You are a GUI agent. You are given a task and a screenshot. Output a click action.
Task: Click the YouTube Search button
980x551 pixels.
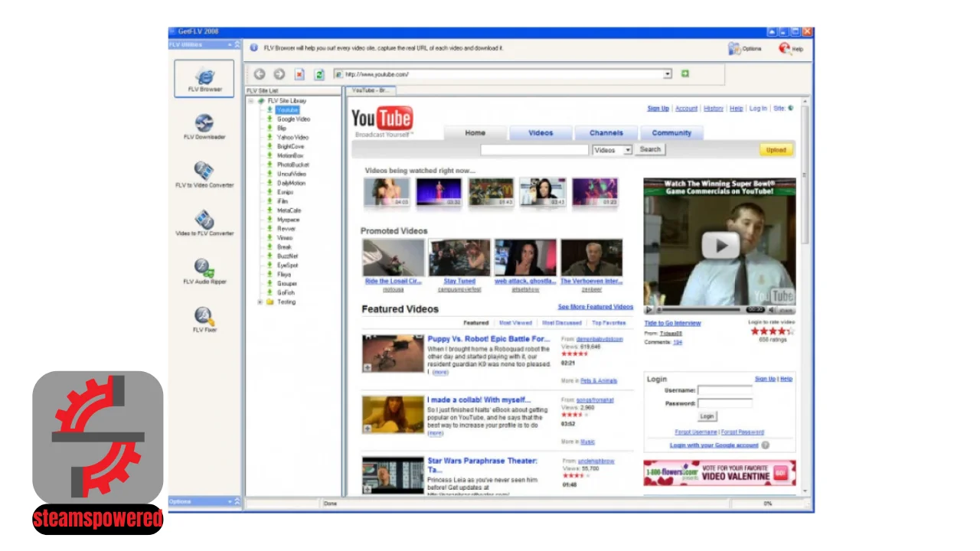(x=650, y=150)
